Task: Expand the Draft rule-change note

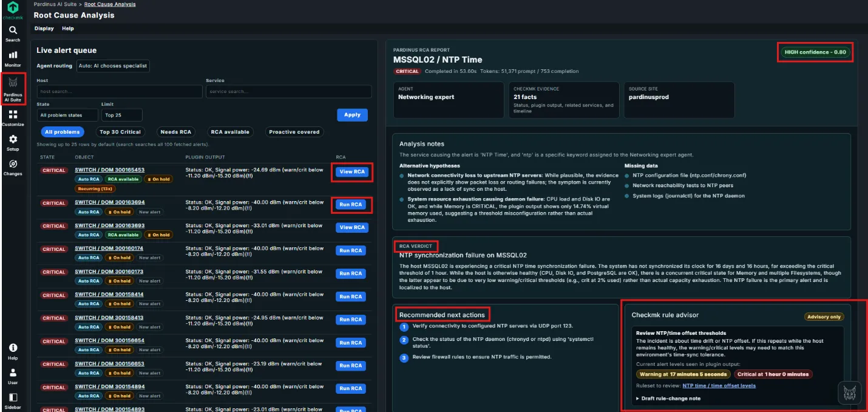Action: [x=668, y=399]
